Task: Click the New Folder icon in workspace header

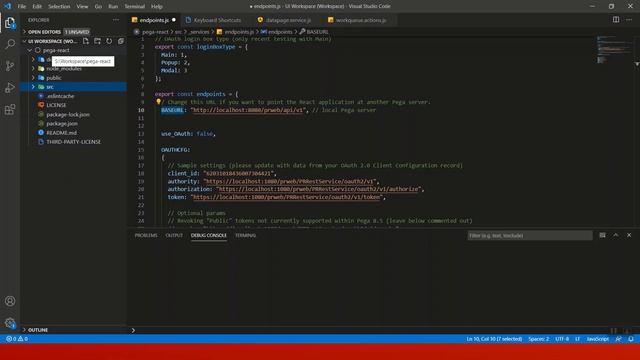Action: 98,41
